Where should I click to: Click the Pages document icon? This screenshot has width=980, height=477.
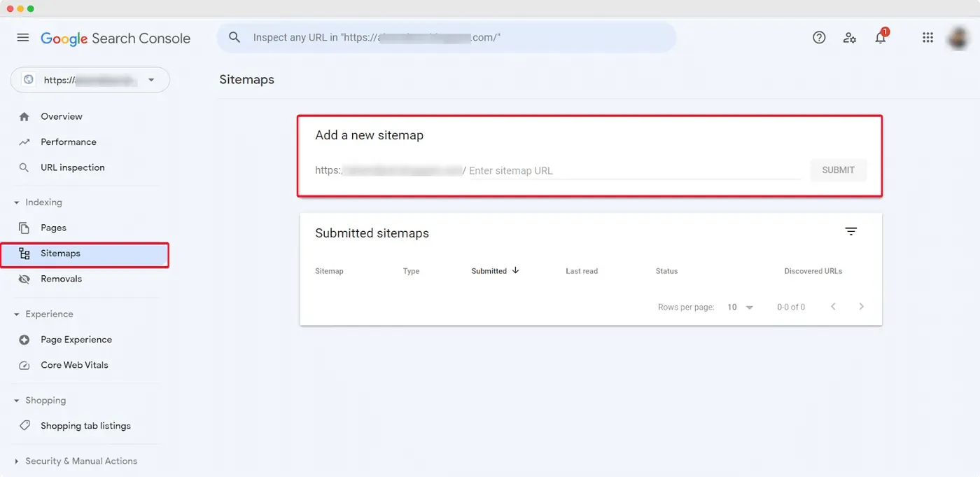(24, 228)
